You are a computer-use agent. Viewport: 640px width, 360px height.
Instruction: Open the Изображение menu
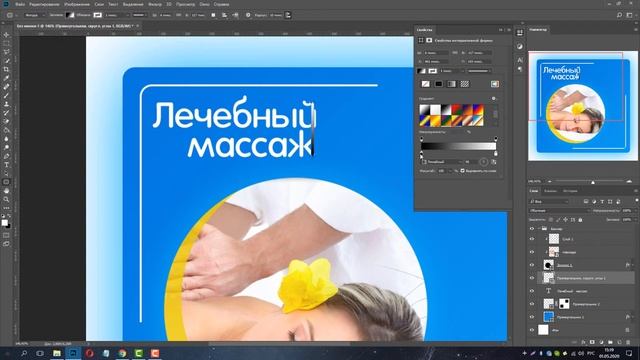(x=77, y=4)
